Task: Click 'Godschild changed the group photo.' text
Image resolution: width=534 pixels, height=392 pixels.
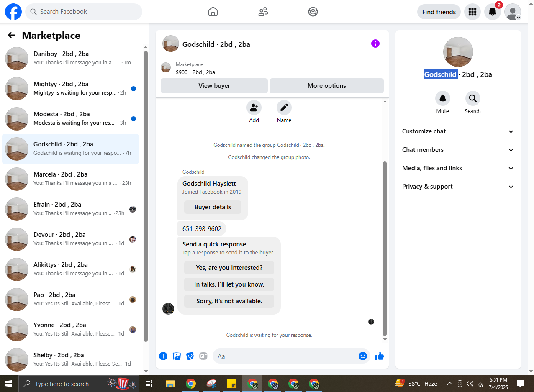Action: pos(269,157)
